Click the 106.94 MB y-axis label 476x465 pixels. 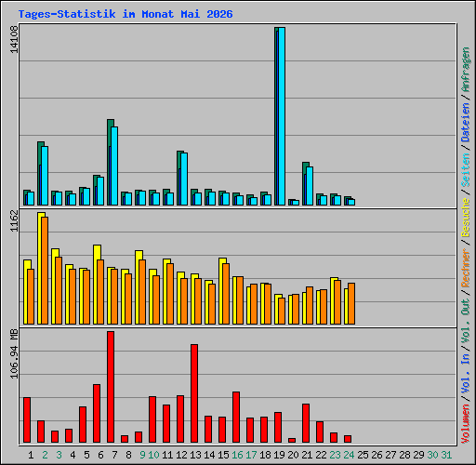(14, 354)
